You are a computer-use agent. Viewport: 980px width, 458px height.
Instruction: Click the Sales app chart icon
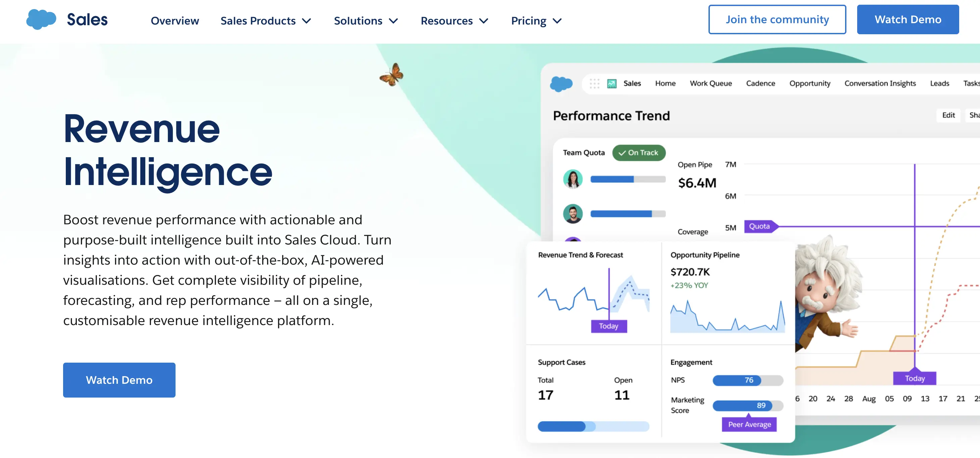[612, 83]
